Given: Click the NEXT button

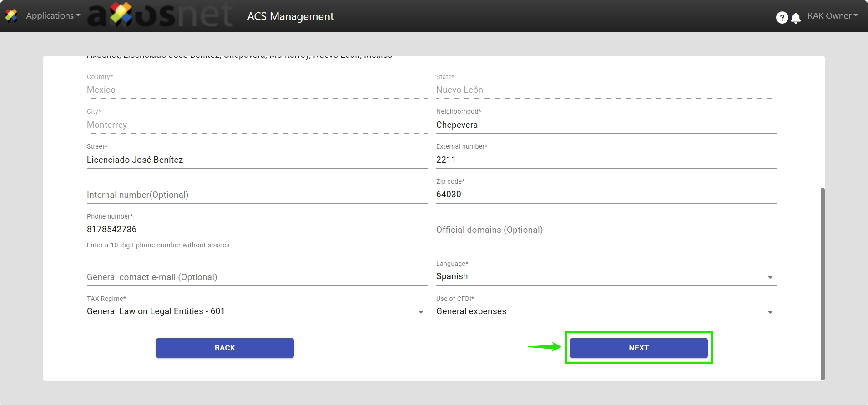Looking at the screenshot, I should point(638,348).
